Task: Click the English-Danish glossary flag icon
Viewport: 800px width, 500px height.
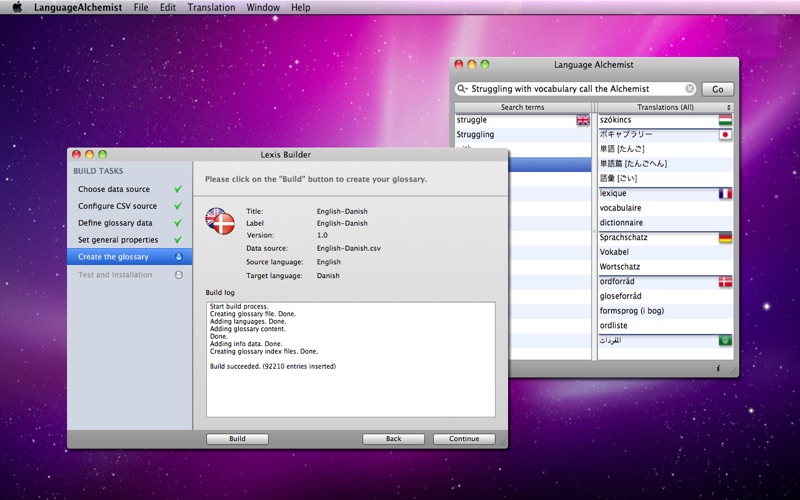Action: tap(220, 221)
